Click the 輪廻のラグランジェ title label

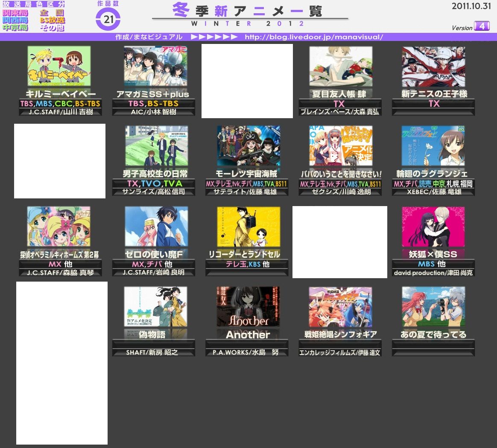click(x=432, y=174)
